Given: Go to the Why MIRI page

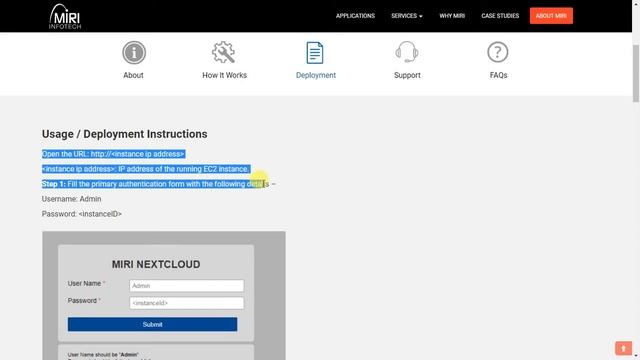Looking at the screenshot, I should (x=452, y=16).
